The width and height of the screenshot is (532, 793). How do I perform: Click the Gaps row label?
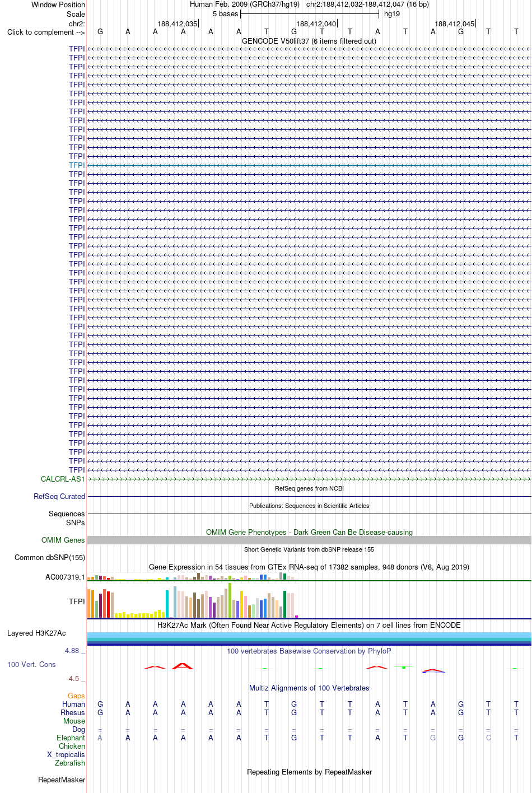point(76,696)
